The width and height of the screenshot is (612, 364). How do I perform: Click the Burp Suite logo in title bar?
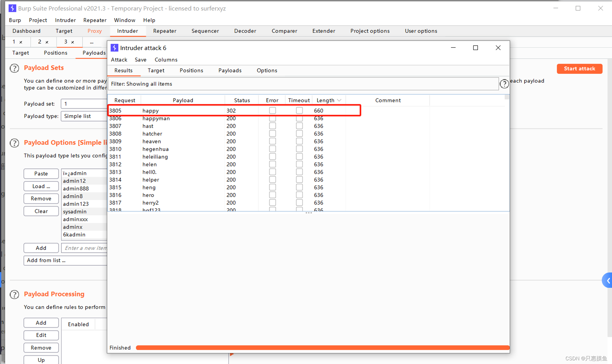(x=12, y=8)
